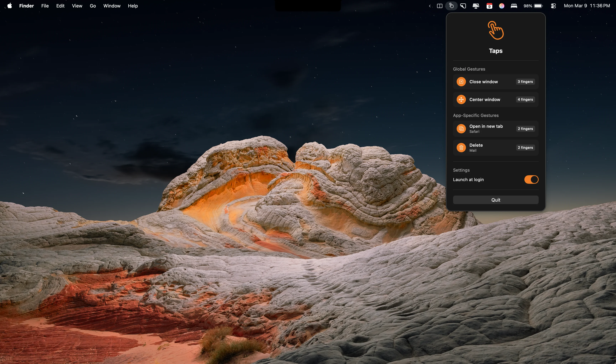616x364 pixels.
Task: Open the Finder menu
Action: coord(27,6)
